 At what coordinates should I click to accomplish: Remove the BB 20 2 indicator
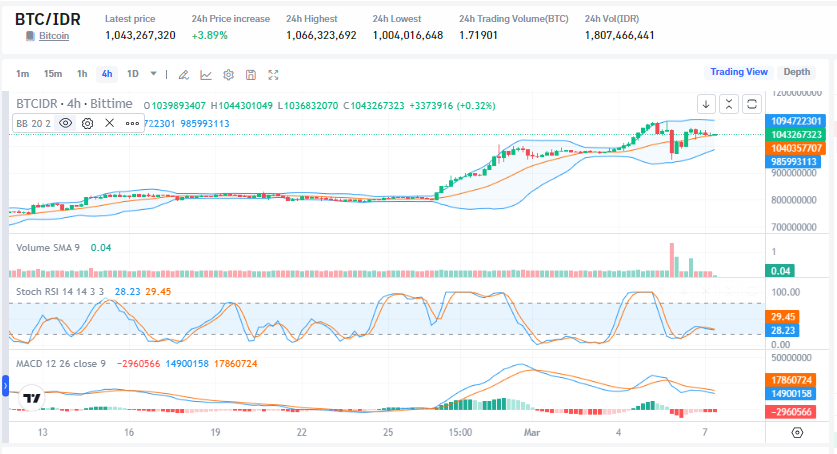point(109,123)
